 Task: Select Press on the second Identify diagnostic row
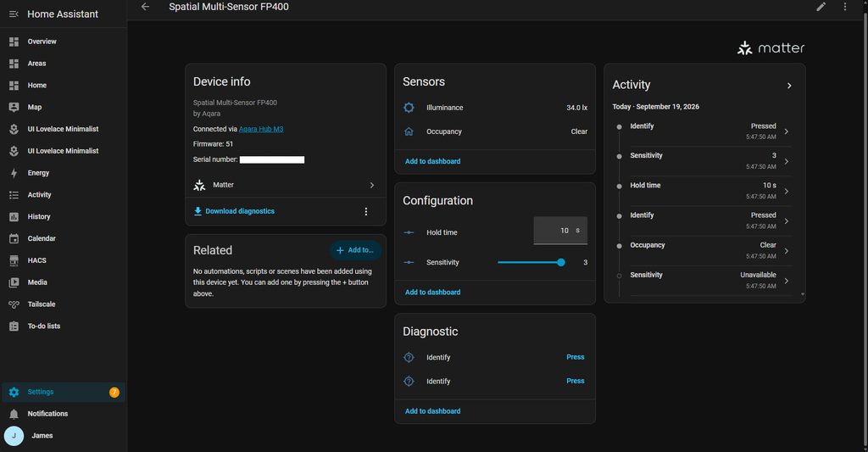coord(576,381)
